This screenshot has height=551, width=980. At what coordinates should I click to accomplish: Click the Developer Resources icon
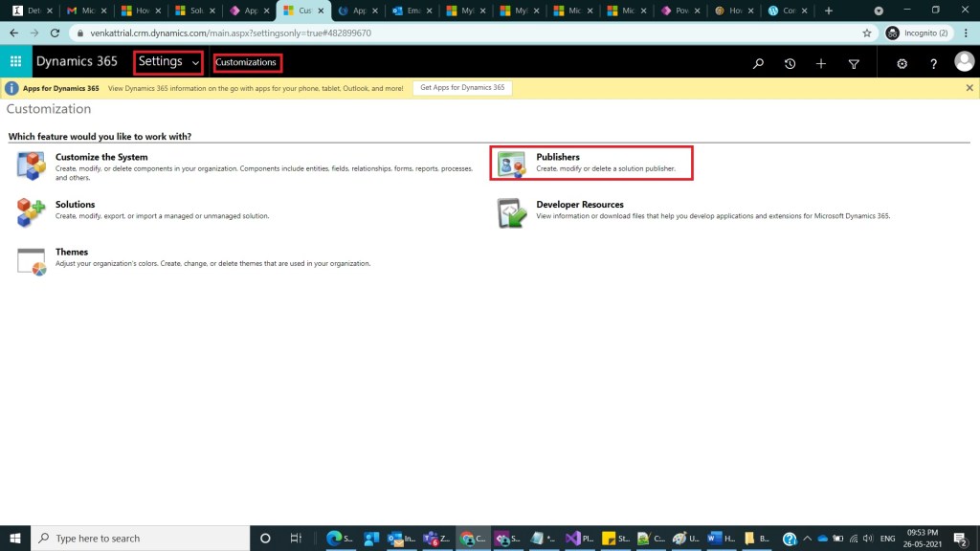[511, 212]
